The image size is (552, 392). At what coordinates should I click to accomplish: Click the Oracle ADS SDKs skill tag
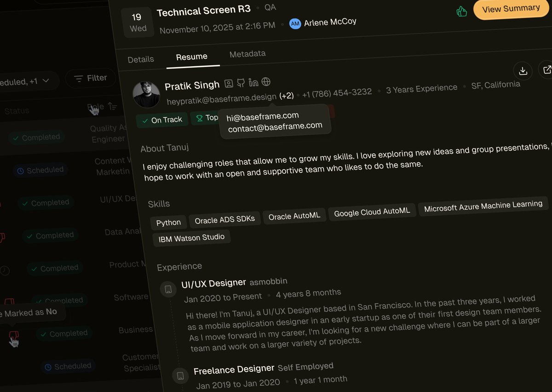point(224,220)
